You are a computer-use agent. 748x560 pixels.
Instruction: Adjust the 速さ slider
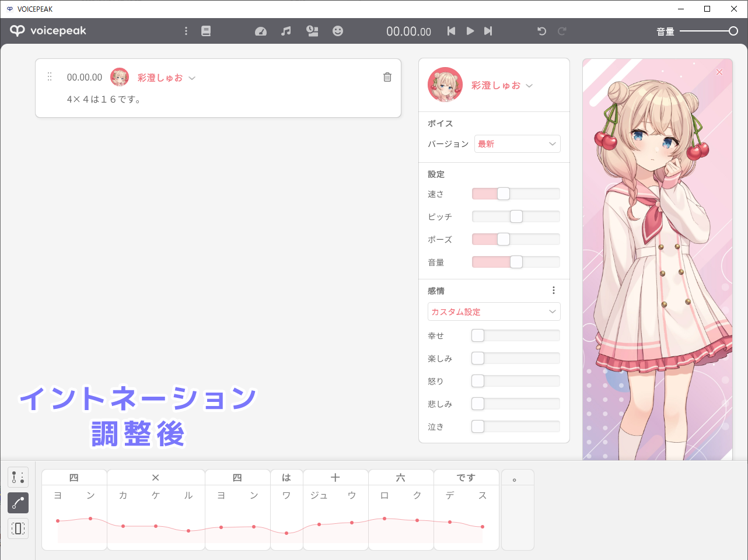516,194
